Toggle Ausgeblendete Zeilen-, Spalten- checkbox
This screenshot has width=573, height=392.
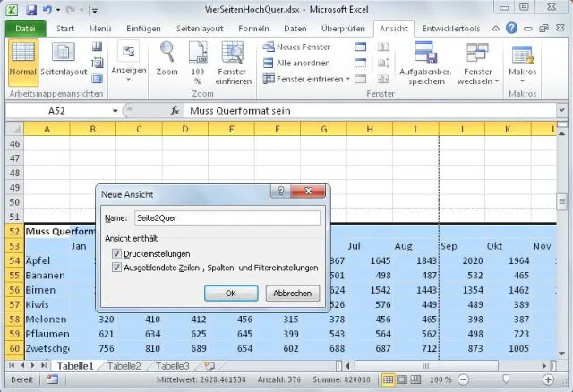point(117,267)
